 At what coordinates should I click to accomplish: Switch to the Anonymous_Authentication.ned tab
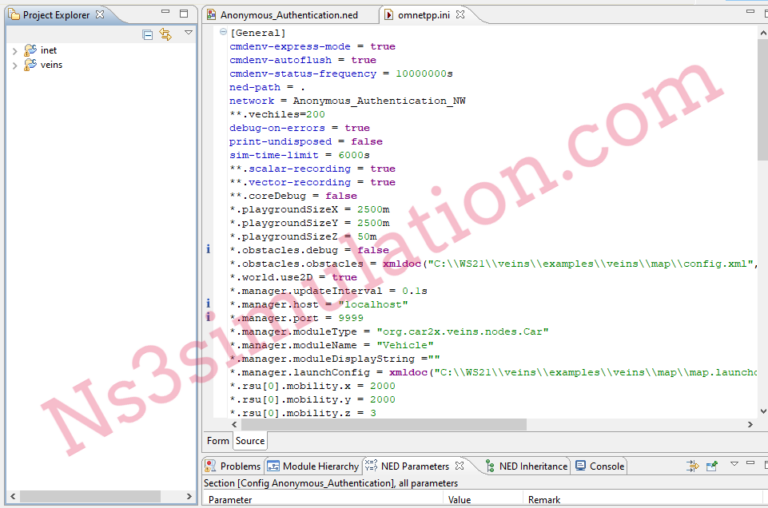(288, 15)
